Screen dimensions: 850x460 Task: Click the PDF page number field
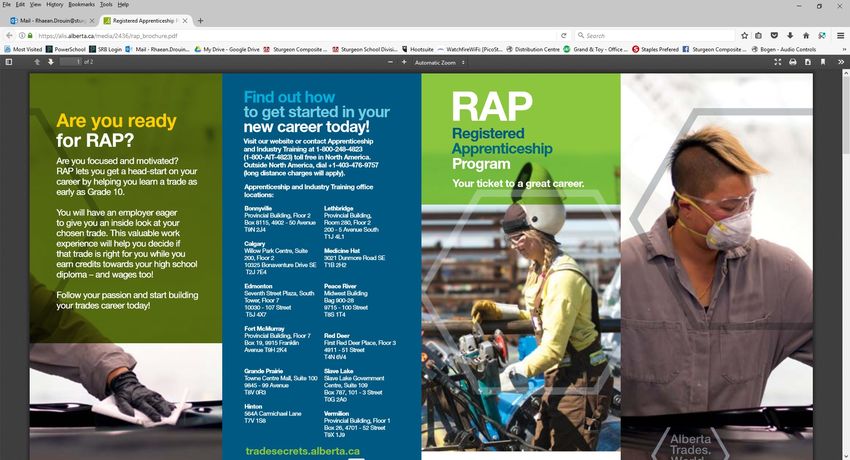point(70,62)
